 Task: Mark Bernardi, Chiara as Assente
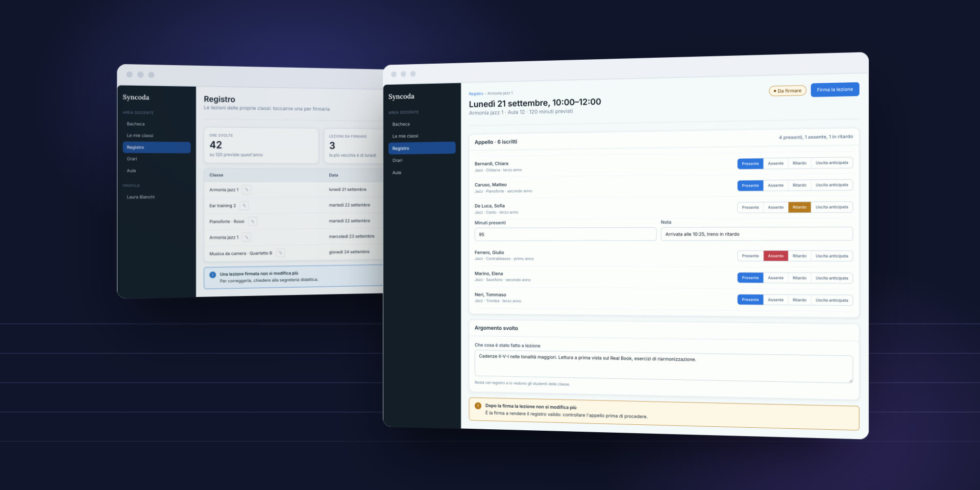tap(776, 163)
